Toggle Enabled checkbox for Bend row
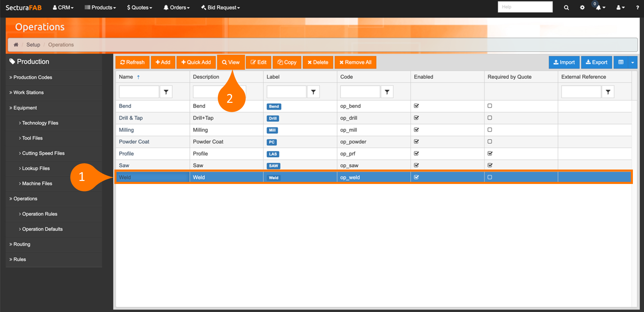 click(x=416, y=106)
